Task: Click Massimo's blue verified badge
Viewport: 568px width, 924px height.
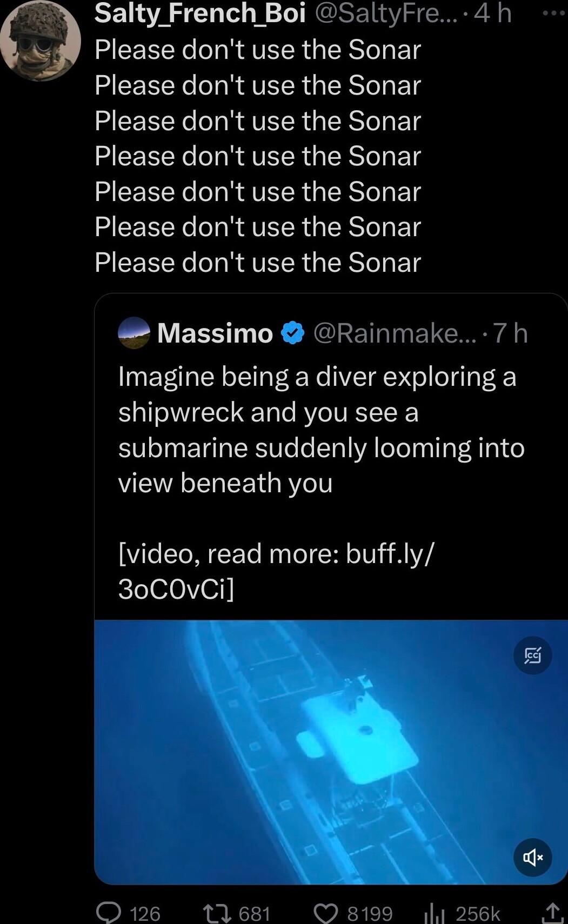Action: pyautogui.click(x=291, y=334)
